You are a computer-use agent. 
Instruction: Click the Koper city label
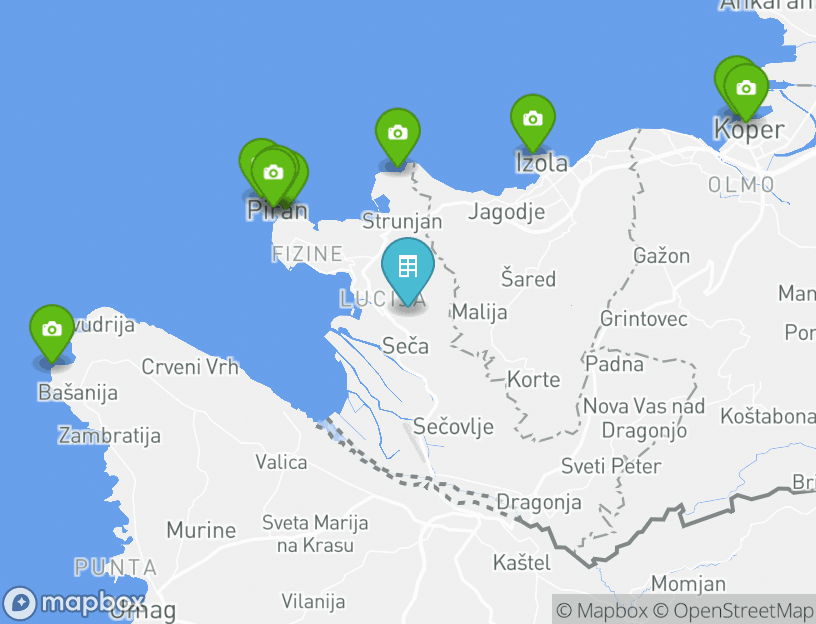point(749,130)
